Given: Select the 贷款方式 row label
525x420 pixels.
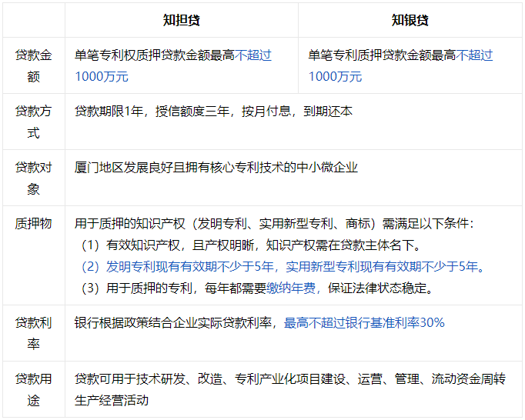Looking at the screenshot, I should click(33, 122).
